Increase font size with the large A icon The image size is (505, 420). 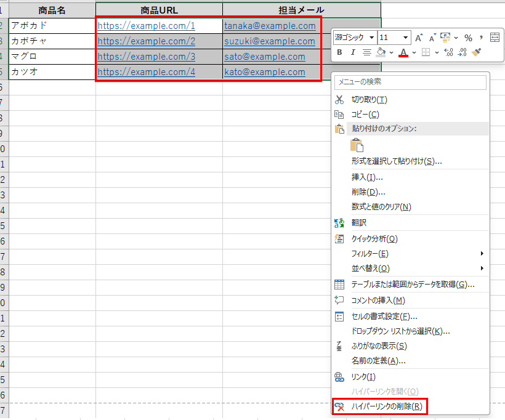(x=419, y=38)
